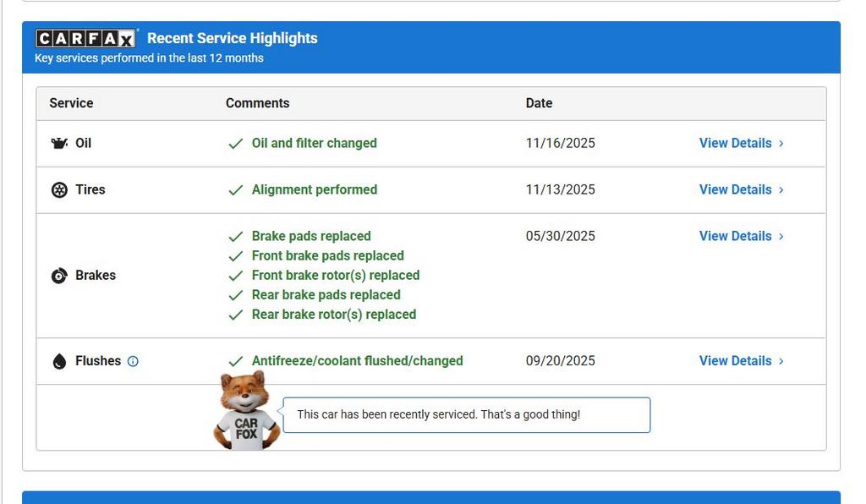
Task: Expand chevron next to Brakes View Details
Action: 781,236
